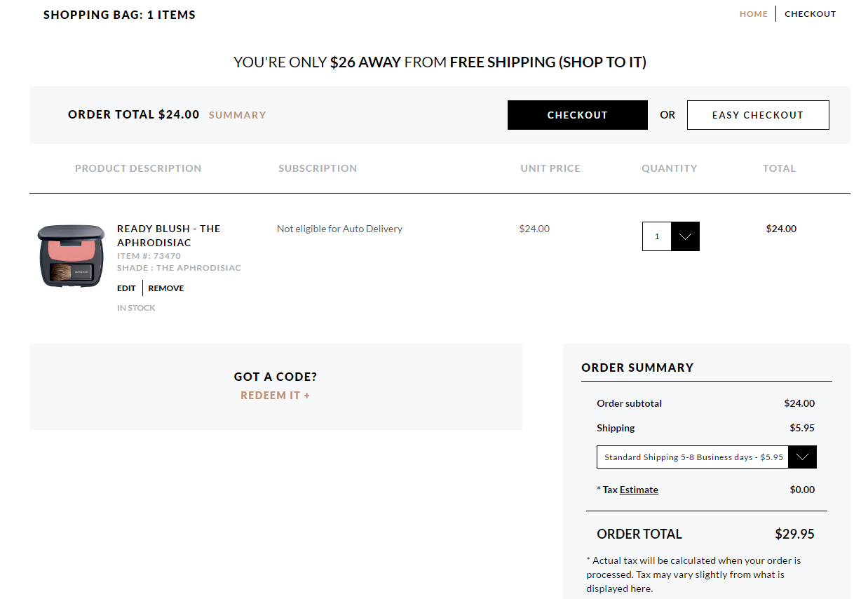
Task: Remove the Ready Blush item from bag
Action: [166, 288]
